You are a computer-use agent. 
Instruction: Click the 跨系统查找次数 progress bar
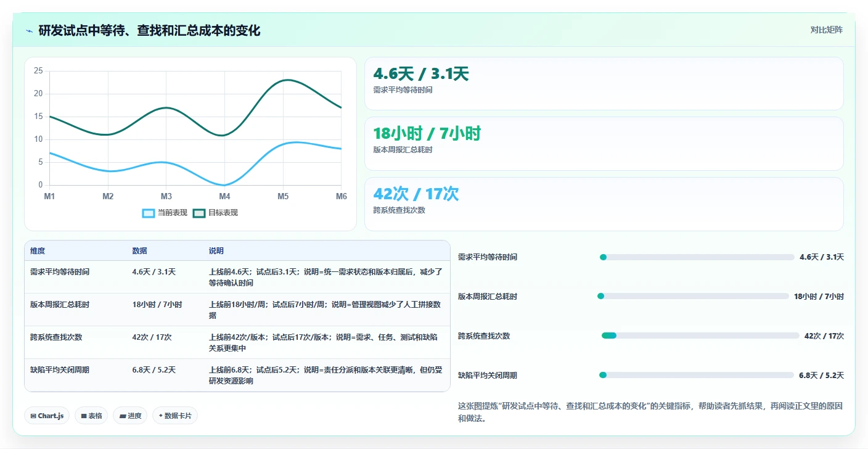click(700, 336)
